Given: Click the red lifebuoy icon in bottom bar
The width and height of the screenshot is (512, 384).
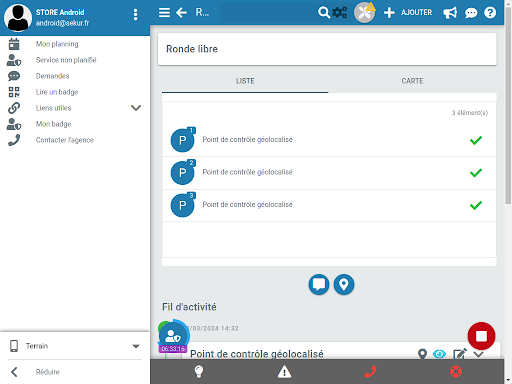Looking at the screenshot, I should point(456,371).
